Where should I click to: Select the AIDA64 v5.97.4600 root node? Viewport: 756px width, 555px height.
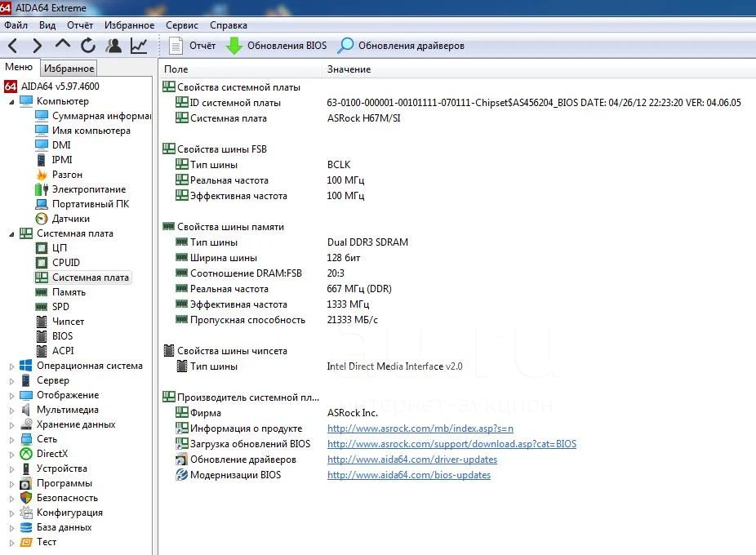[52, 87]
